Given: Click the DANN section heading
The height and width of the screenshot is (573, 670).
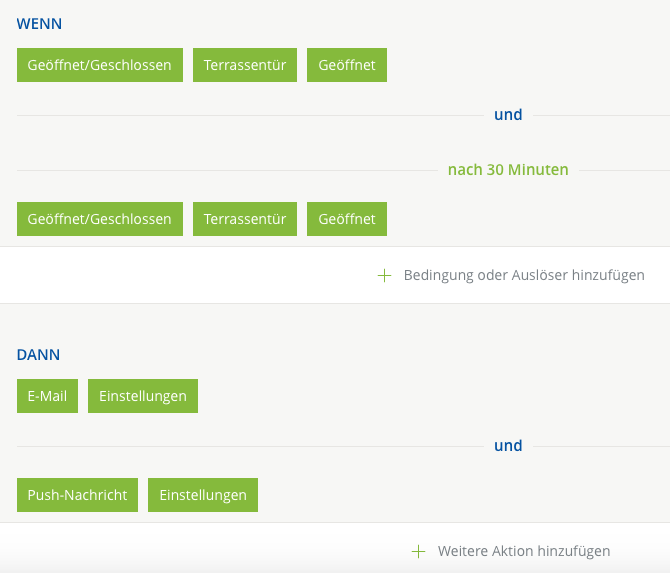Looking at the screenshot, I should (39, 354).
